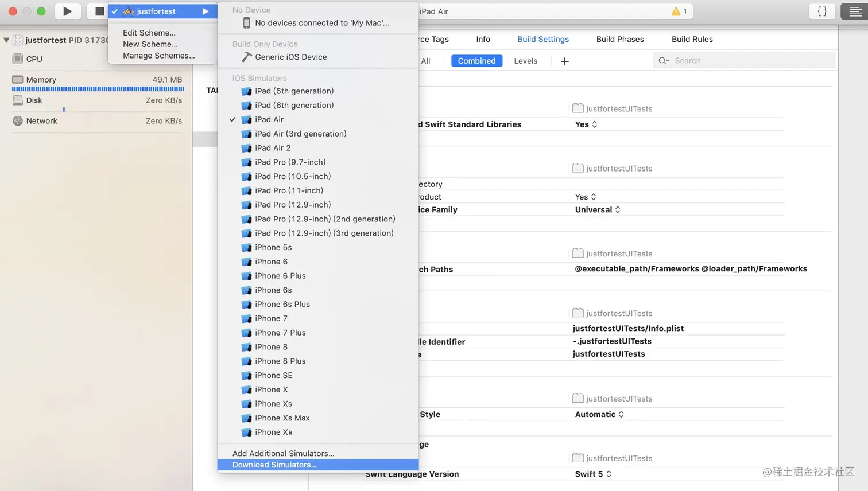Open the Universal device family dropdown
The image size is (868, 491).
[598, 210]
